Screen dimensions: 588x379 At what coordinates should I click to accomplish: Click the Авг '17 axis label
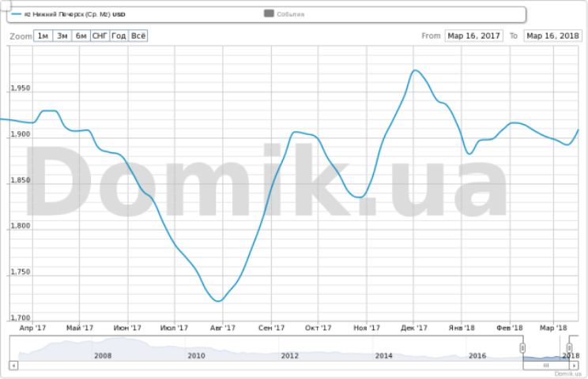pos(223,328)
